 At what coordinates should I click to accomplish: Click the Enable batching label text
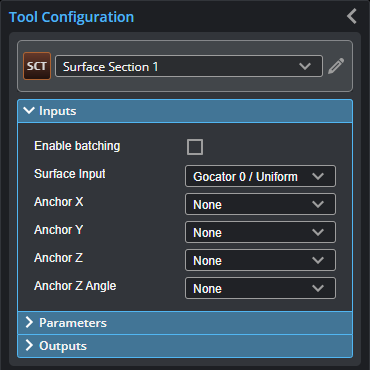point(77,146)
